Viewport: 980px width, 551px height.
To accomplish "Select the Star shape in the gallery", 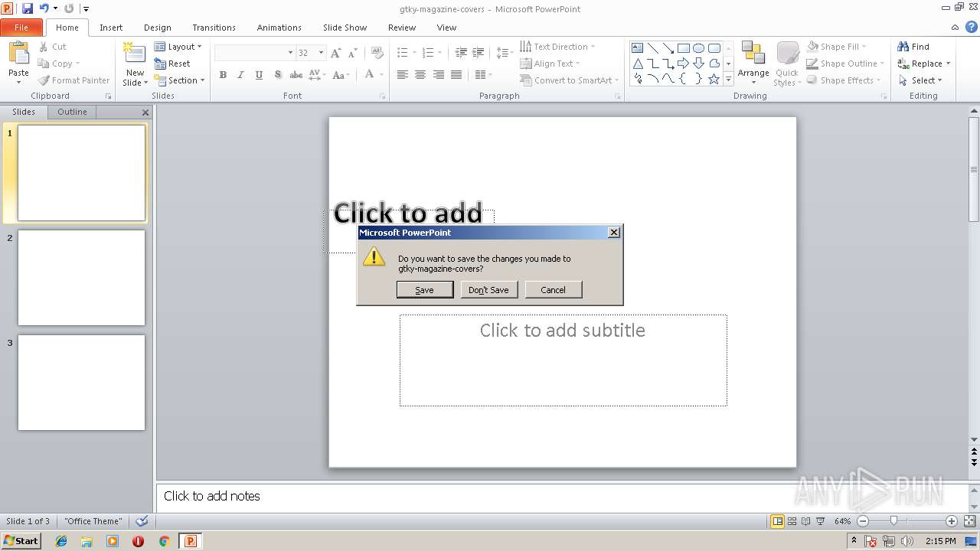I will click(x=714, y=78).
